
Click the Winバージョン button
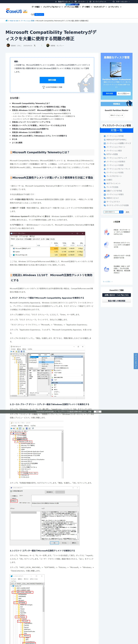click(117, 115)
